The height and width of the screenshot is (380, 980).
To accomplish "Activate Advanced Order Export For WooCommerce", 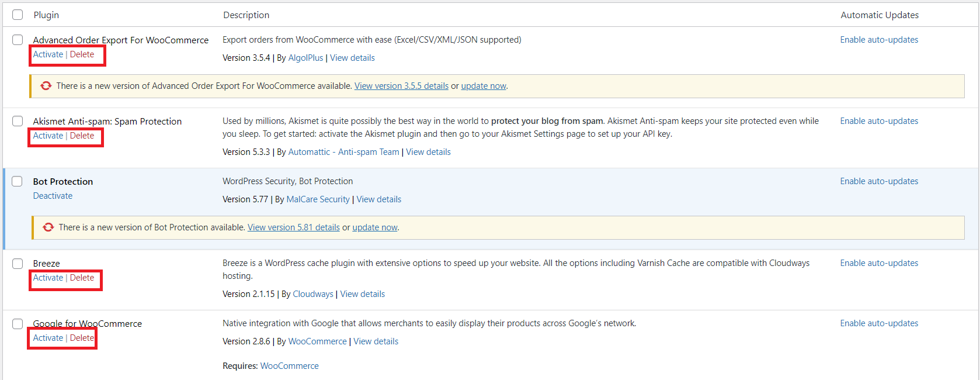I will 48,54.
